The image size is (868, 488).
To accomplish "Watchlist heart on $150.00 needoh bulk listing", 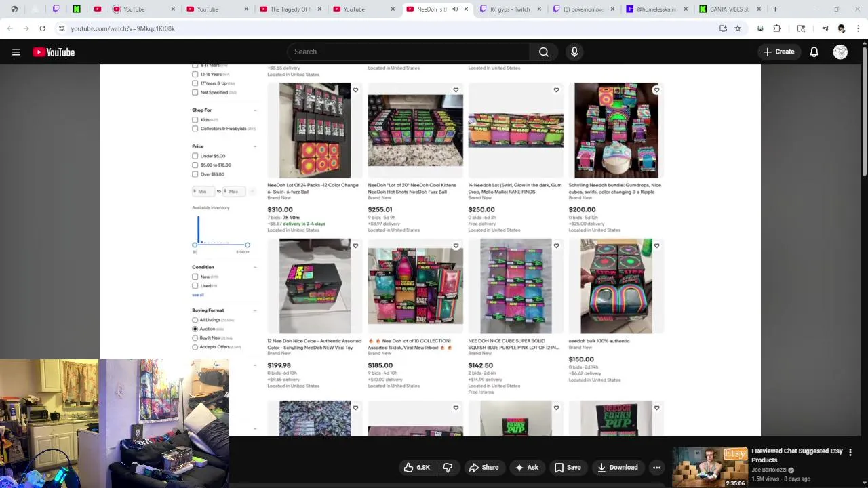I will [656, 246].
